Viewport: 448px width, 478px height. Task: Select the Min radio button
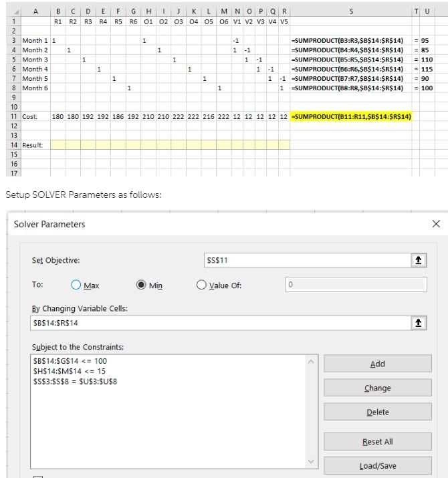pos(141,285)
